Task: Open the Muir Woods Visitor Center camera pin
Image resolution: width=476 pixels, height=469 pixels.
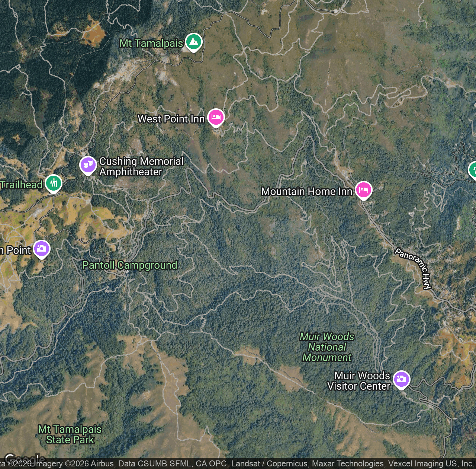Action: pos(401,380)
